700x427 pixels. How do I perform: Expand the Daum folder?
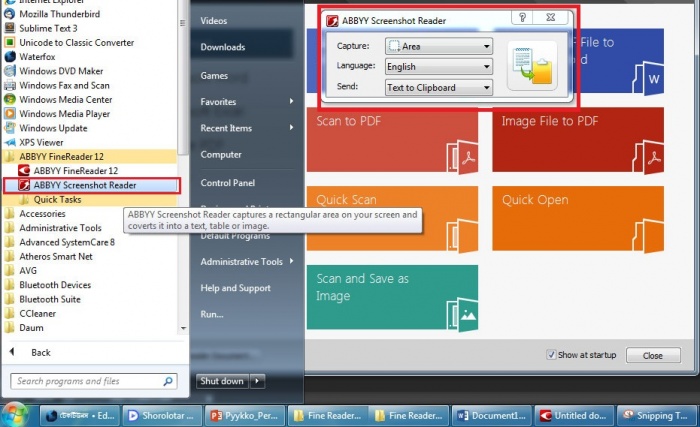(x=31, y=328)
